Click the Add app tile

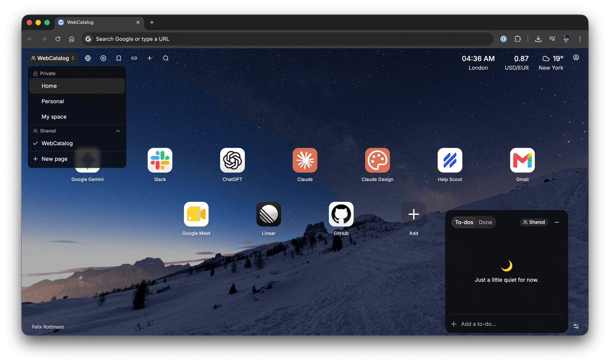point(413,214)
